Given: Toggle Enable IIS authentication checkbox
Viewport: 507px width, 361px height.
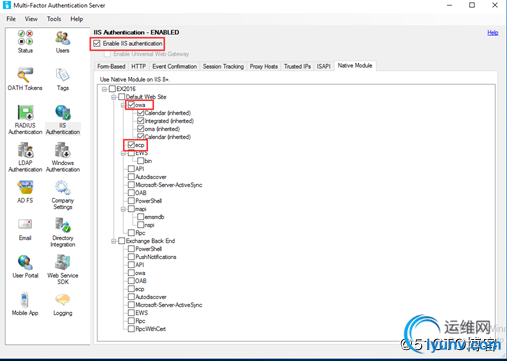Looking at the screenshot, I should 97,44.
